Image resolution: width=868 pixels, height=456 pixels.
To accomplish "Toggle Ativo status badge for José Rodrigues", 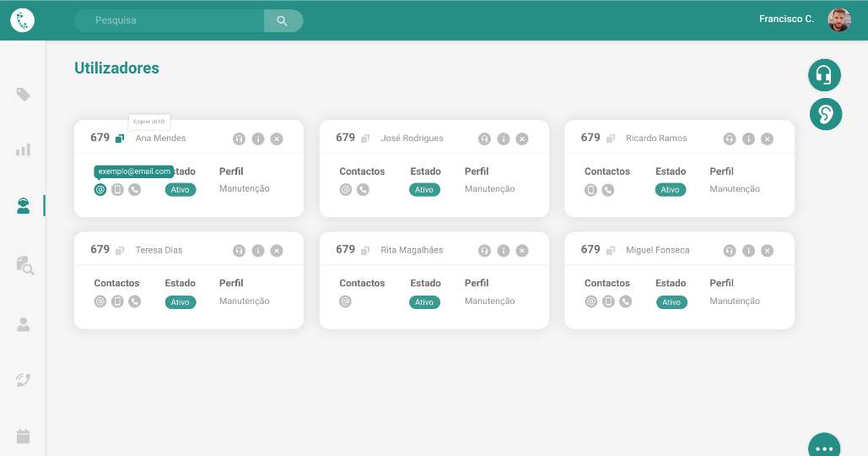I will coord(424,190).
